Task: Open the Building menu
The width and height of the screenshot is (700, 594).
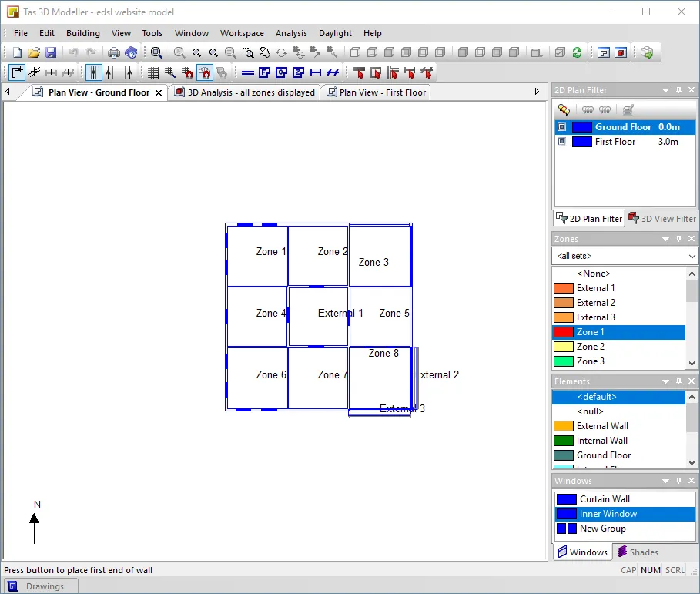Action: click(x=82, y=33)
